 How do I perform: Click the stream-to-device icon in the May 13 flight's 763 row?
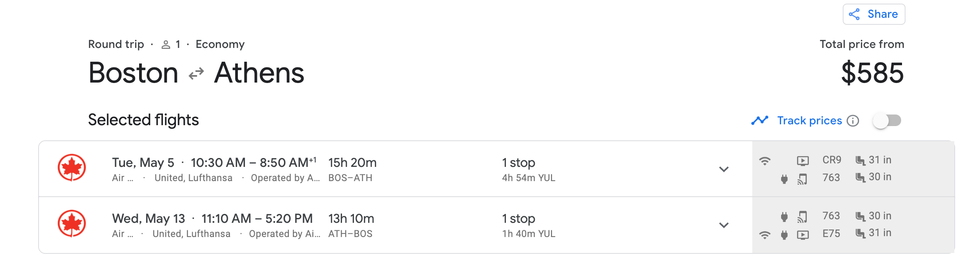click(802, 217)
